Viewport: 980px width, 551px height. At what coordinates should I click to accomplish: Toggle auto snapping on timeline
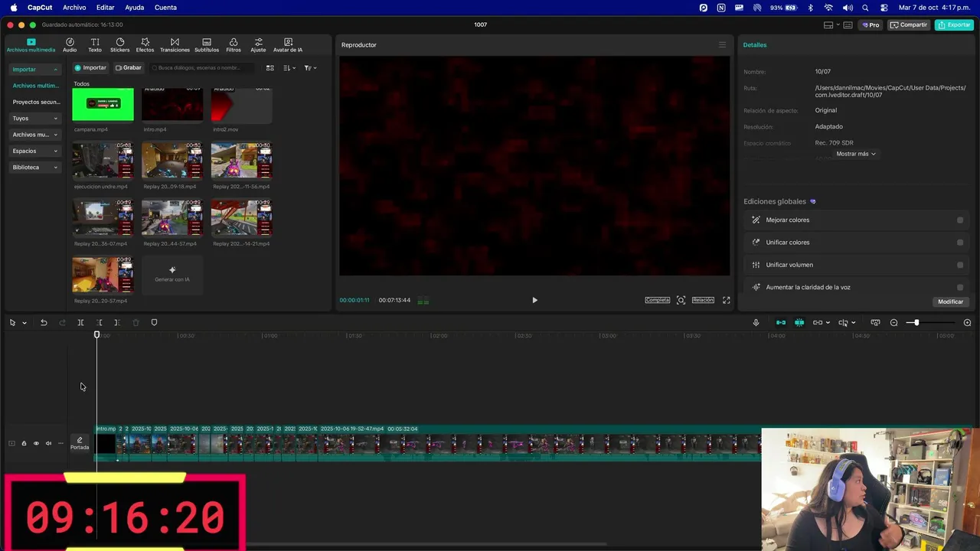pyautogui.click(x=799, y=323)
